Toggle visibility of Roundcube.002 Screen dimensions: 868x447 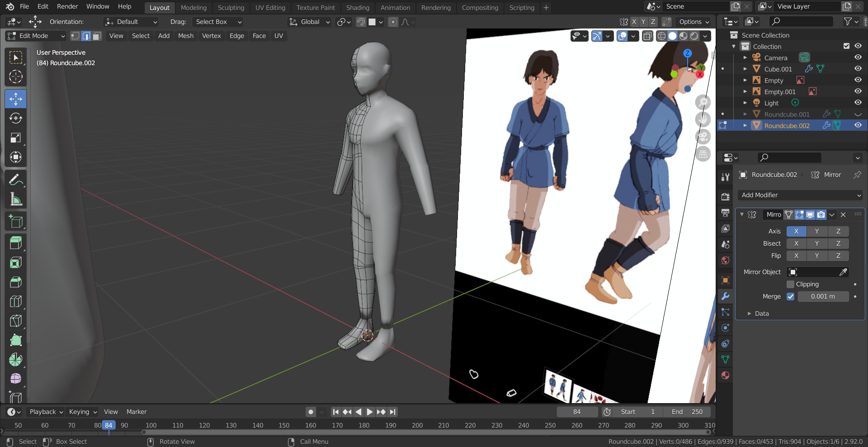[x=858, y=125]
